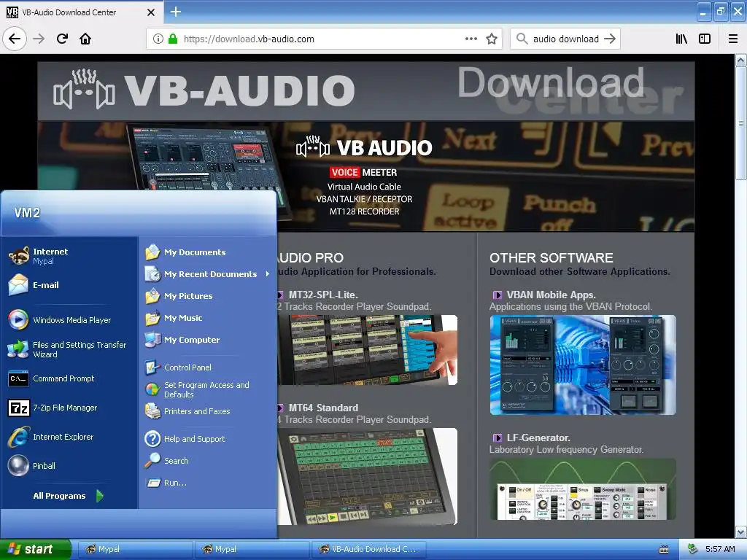Launch 7-Zip File Manager
The height and width of the screenshot is (560, 747).
(69, 408)
